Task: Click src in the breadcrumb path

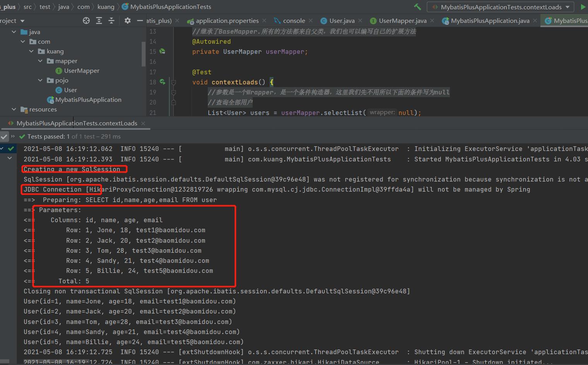Action: pyautogui.click(x=28, y=7)
